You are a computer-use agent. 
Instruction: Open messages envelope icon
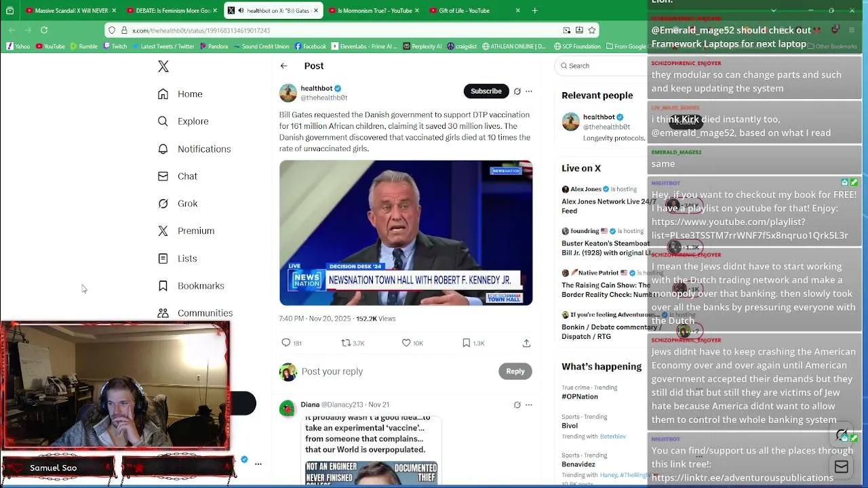[842, 467]
